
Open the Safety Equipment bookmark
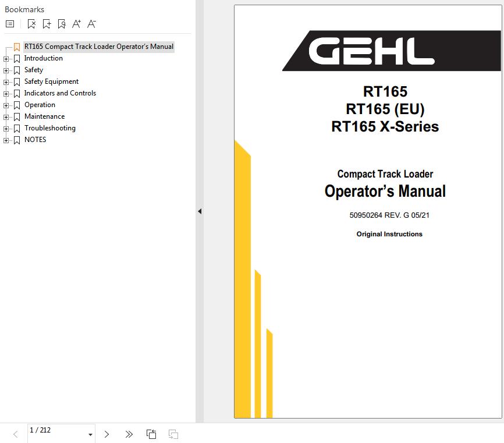(x=51, y=81)
